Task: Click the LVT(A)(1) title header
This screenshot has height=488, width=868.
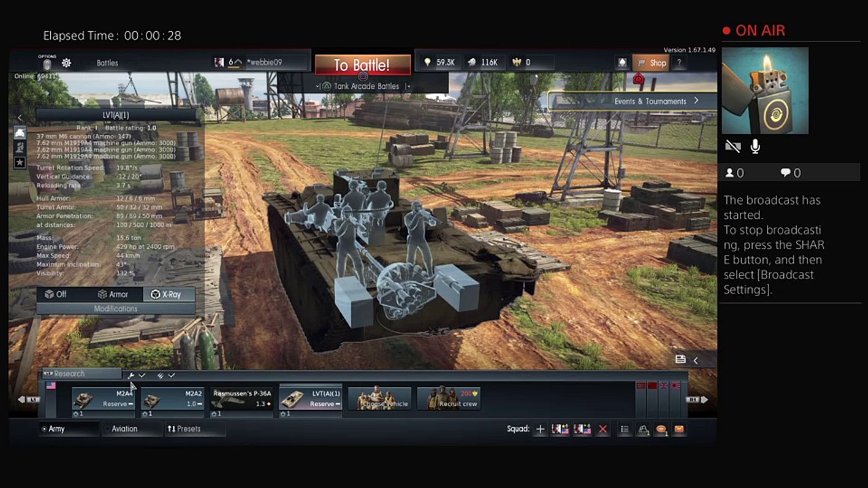Action: pyautogui.click(x=115, y=115)
